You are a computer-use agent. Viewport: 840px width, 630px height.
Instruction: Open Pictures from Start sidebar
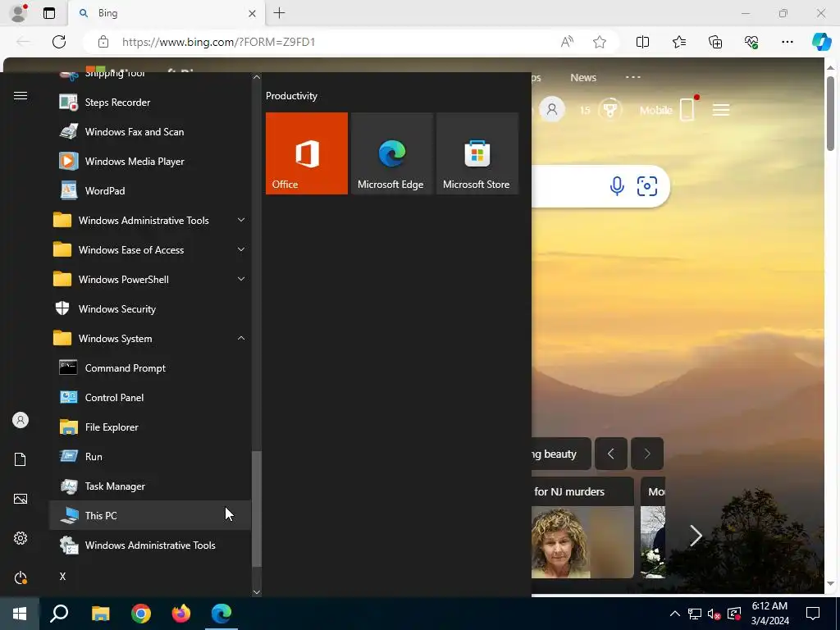pyautogui.click(x=21, y=499)
